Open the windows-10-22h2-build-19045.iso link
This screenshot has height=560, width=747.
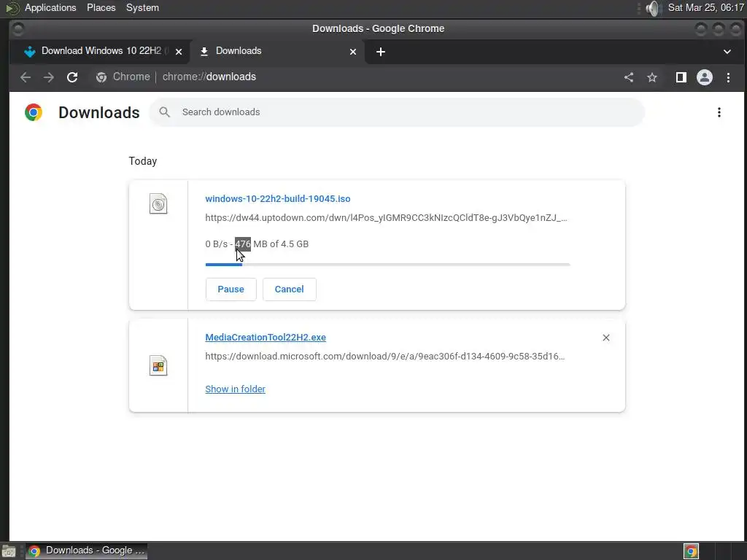pyautogui.click(x=278, y=198)
